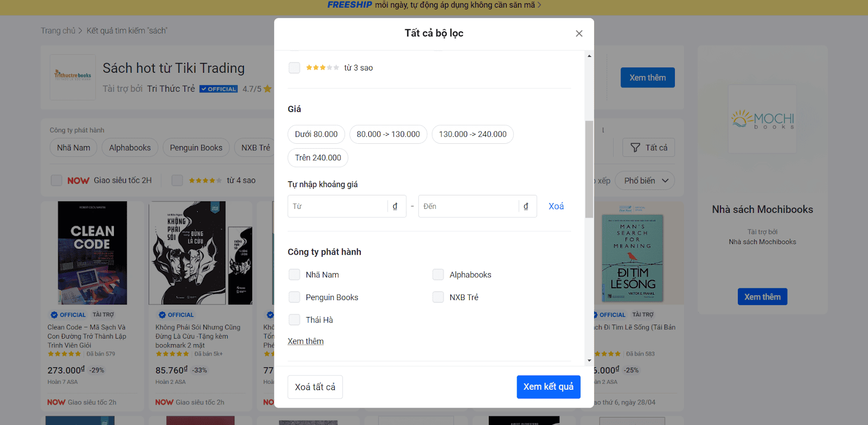
Task: Select price range 80.000 -> 130.000
Action: coord(388,134)
